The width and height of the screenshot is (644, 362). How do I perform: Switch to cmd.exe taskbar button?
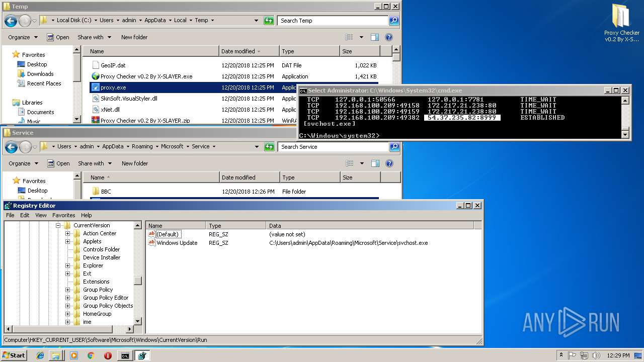[x=125, y=355]
